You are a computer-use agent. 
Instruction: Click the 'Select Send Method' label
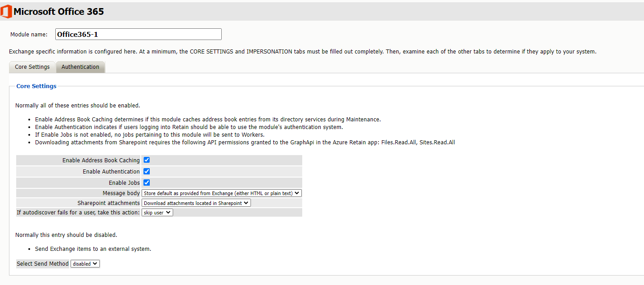point(43,264)
